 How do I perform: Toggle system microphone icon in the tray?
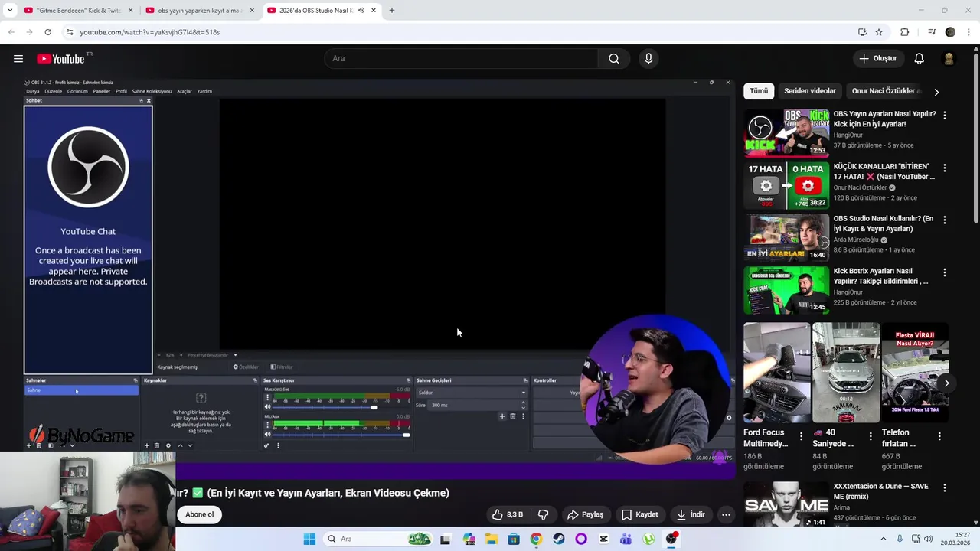coord(900,539)
